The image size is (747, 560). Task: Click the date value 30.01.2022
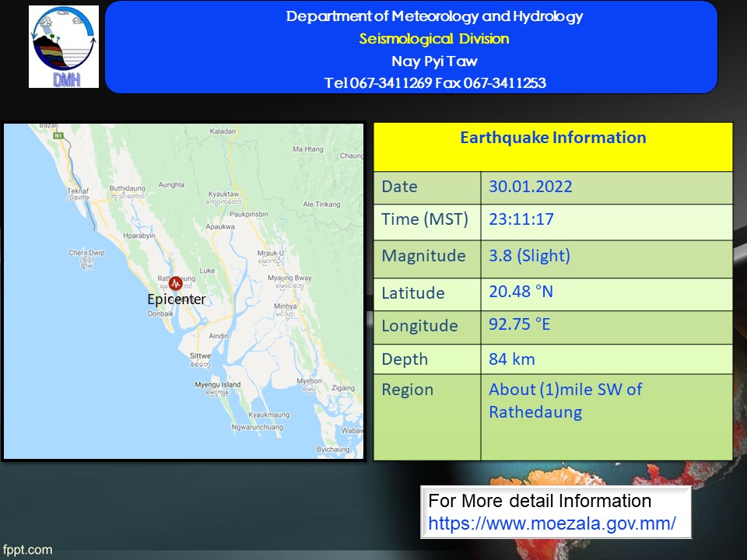(x=530, y=186)
